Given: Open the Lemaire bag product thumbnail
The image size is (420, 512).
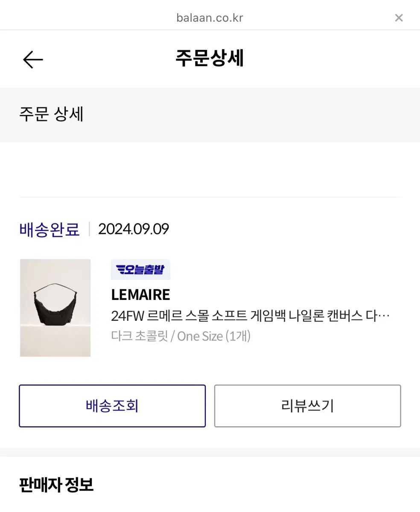Looking at the screenshot, I should [x=55, y=308].
